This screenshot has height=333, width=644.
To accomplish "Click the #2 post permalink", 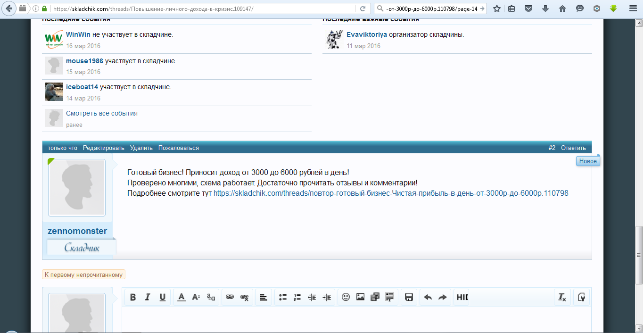I will point(552,148).
